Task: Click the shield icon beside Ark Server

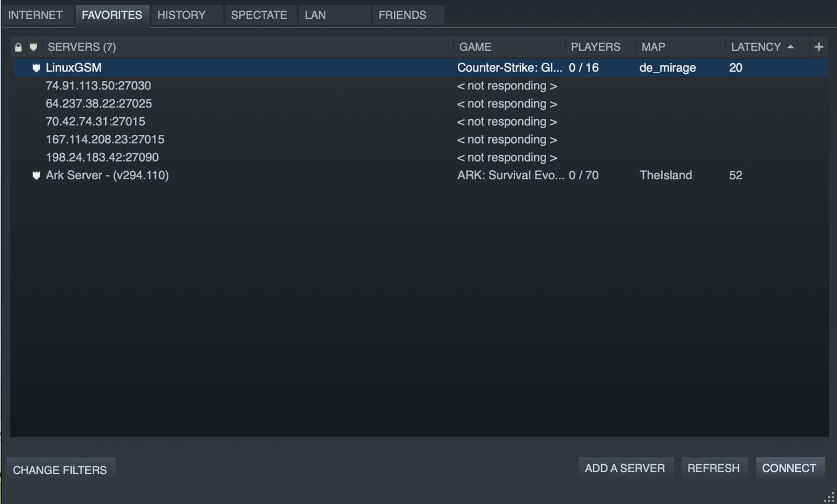Action: [35, 175]
